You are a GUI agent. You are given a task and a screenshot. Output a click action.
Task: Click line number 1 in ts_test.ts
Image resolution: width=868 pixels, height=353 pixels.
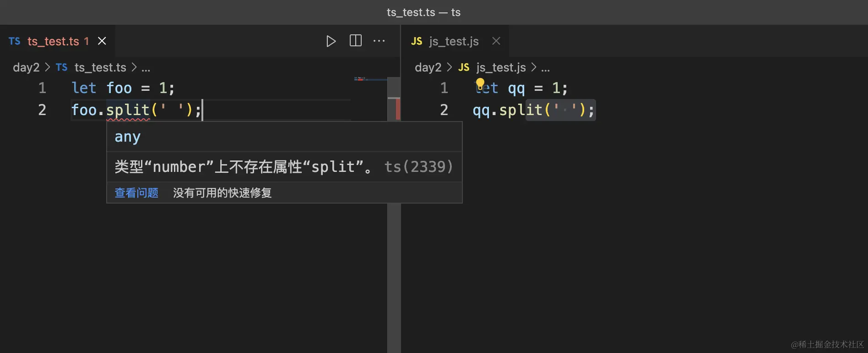(x=42, y=88)
